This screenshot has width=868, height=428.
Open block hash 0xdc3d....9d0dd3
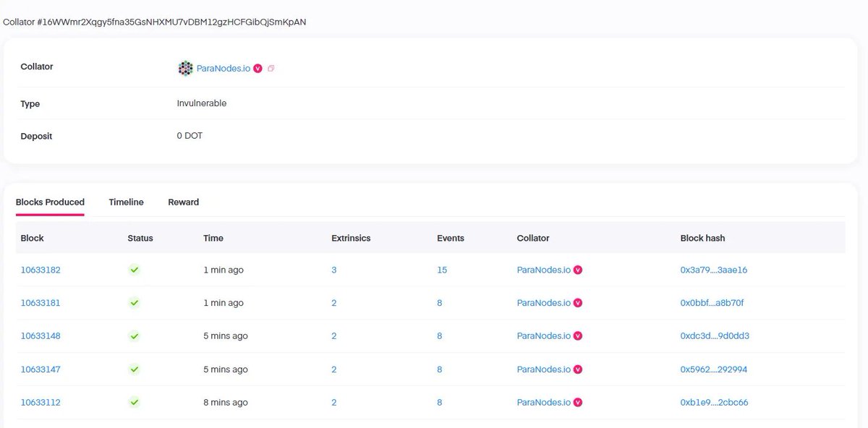714,336
